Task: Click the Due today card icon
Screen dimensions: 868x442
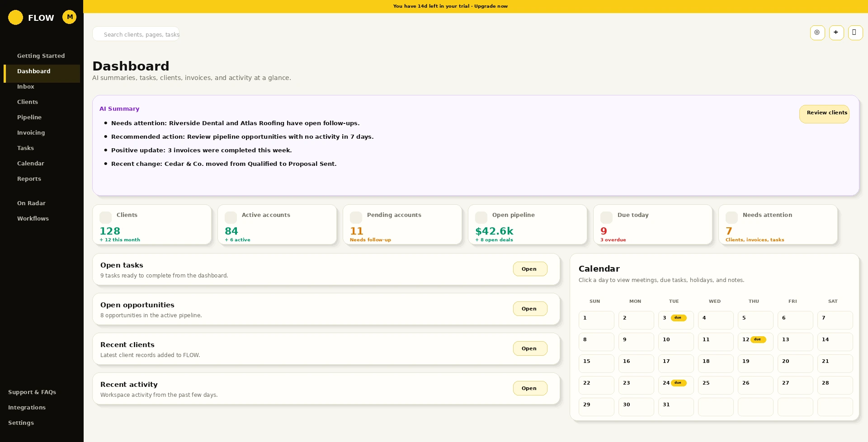Action: (606, 217)
